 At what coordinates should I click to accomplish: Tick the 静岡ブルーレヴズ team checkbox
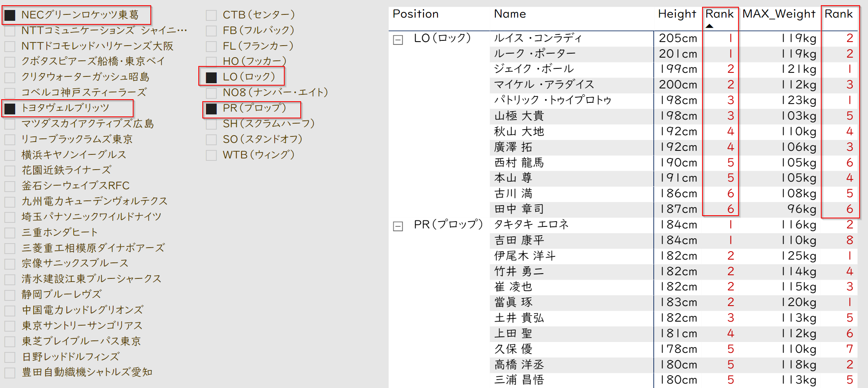(10, 295)
